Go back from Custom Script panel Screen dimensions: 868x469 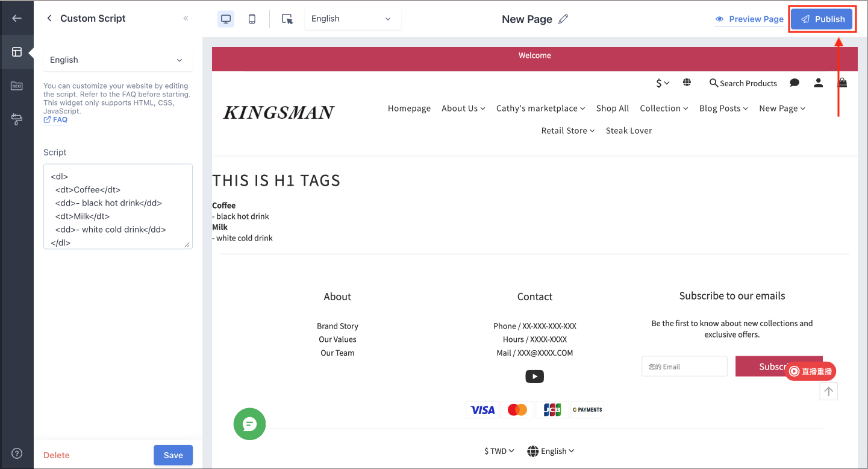(x=49, y=18)
